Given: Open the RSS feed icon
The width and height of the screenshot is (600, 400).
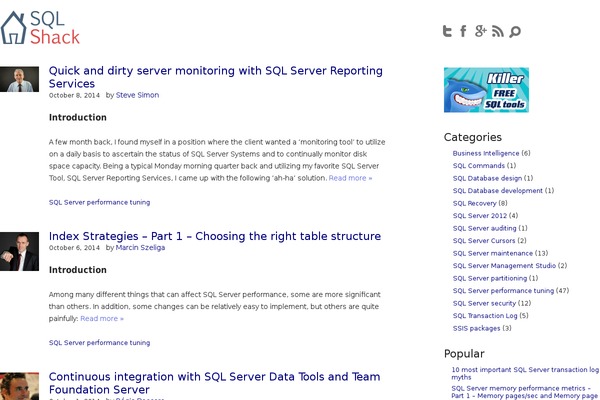Looking at the screenshot, I should point(498,31).
